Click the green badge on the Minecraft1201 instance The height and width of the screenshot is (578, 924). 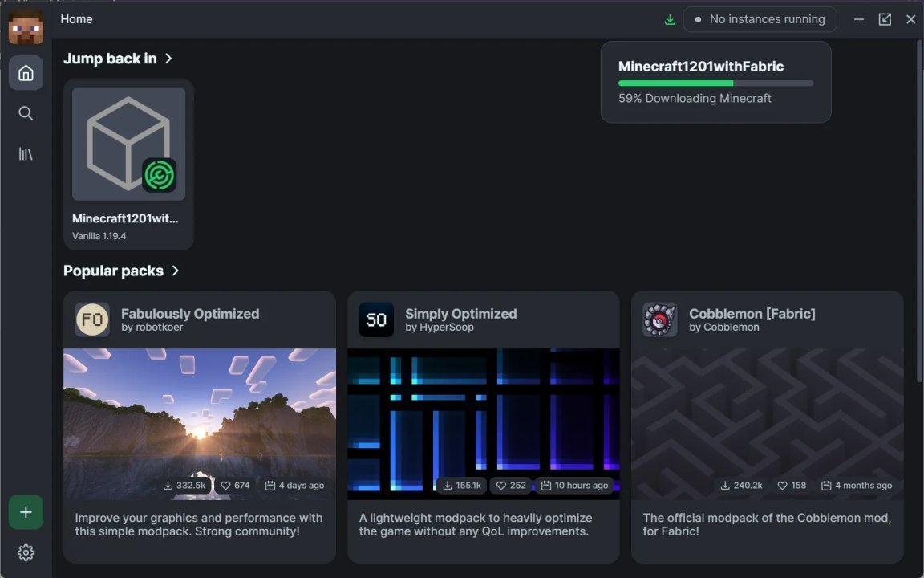click(x=159, y=175)
